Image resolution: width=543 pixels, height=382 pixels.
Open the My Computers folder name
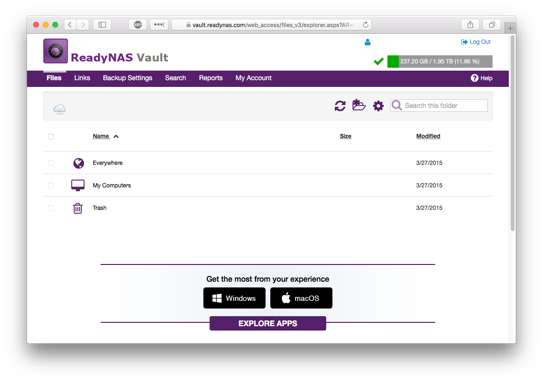112,185
